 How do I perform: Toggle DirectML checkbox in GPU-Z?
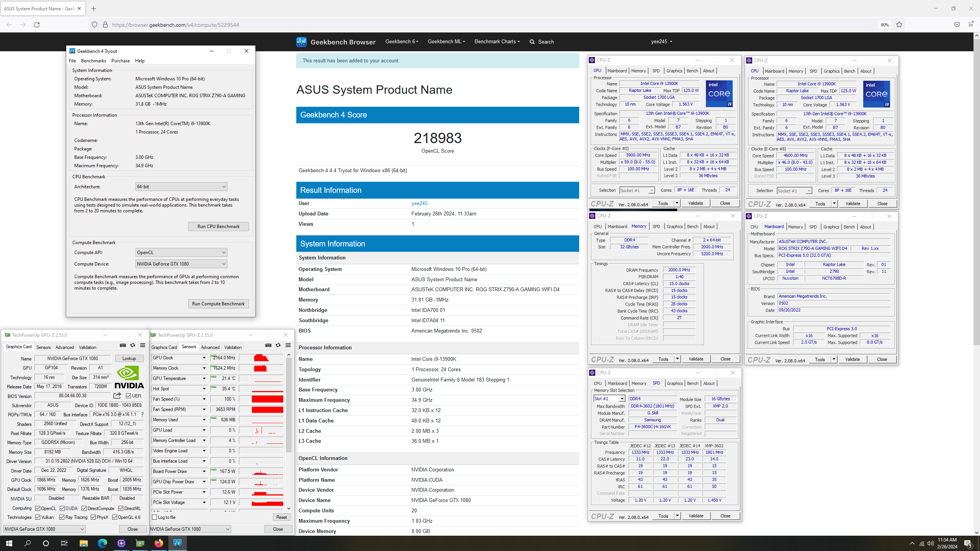121,509
